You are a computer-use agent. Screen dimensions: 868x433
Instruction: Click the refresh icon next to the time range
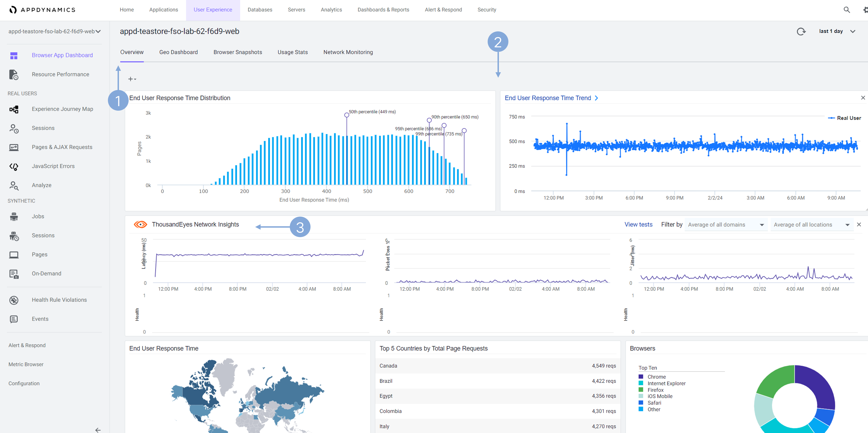[801, 31]
